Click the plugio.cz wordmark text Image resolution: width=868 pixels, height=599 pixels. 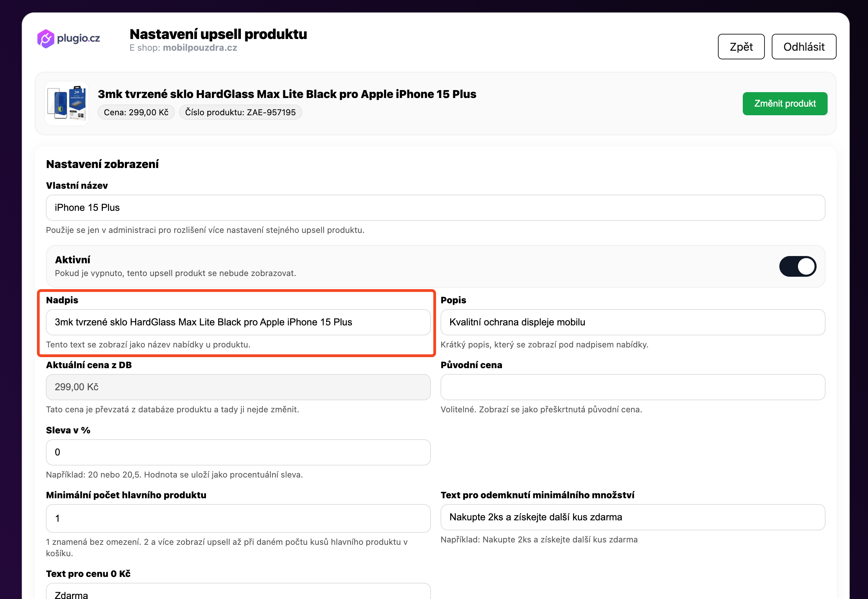78,38
